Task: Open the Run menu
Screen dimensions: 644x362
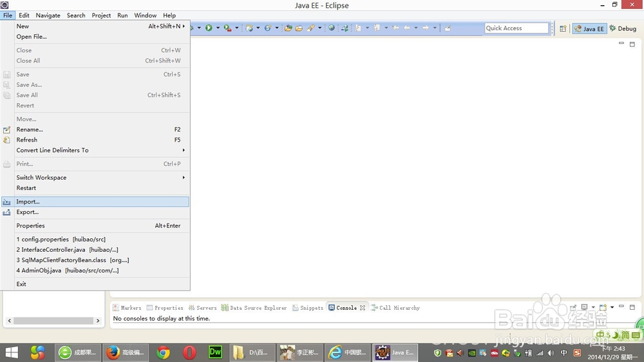Action: click(122, 15)
